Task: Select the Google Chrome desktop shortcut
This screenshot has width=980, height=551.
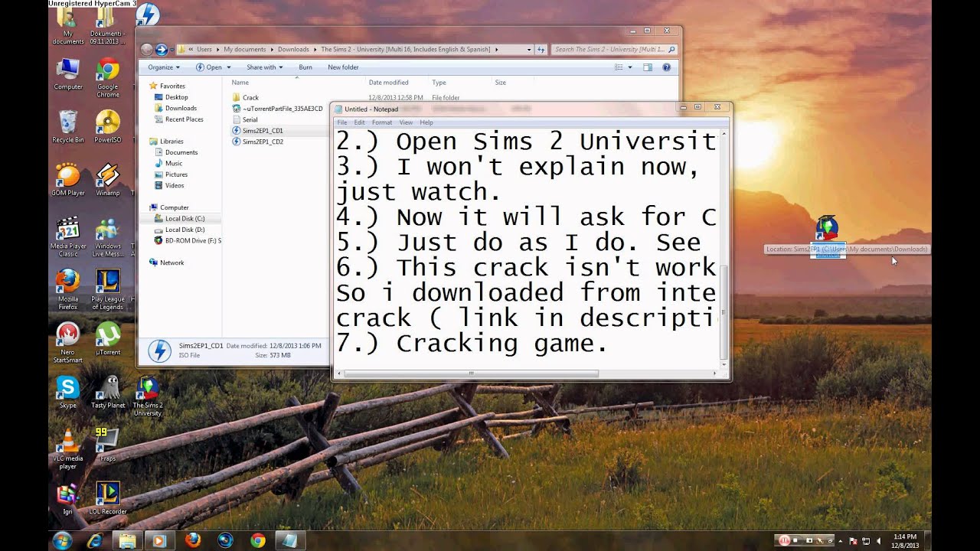Action: pos(108,78)
